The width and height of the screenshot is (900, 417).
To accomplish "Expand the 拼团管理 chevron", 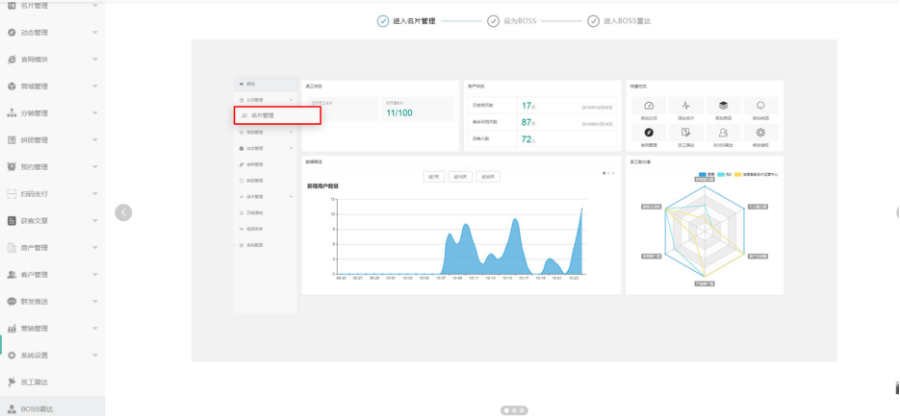I will coord(95,140).
